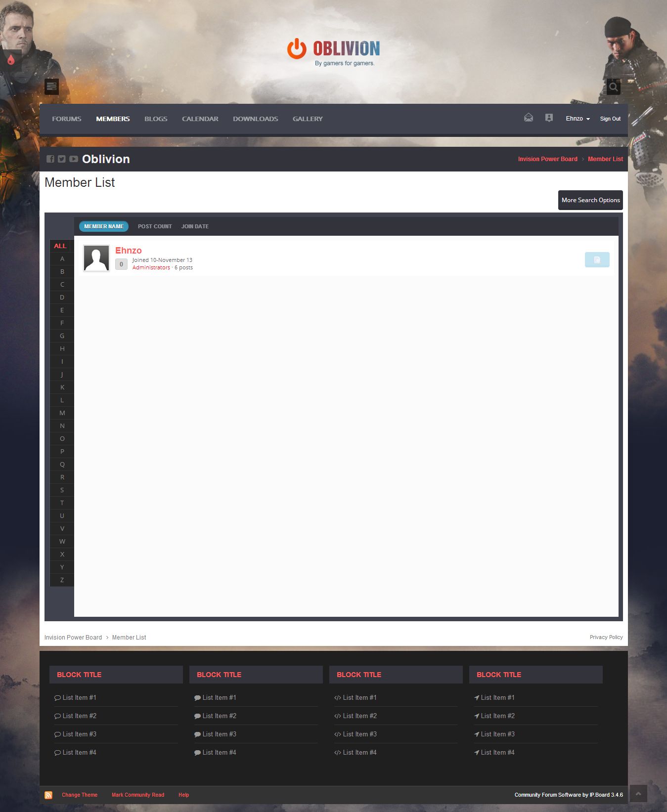This screenshot has width=667, height=812.
Task: Open the Help footer link
Action: coord(184,795)
